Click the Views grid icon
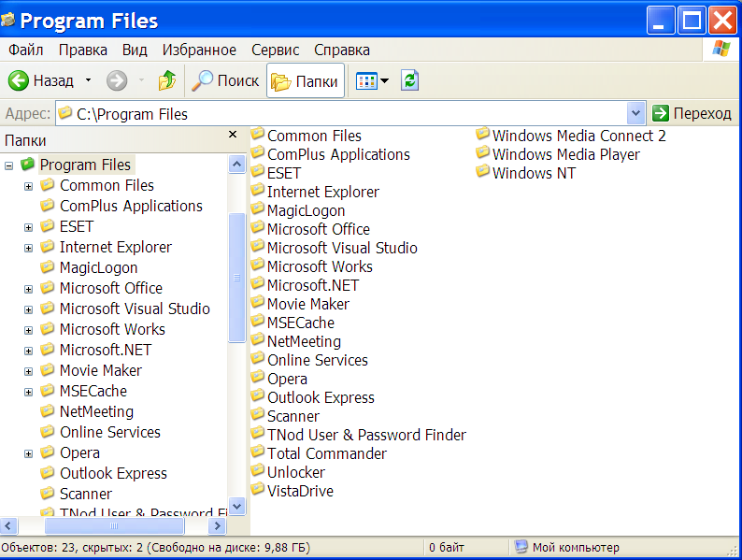Image resolution: width=742 pixels, height=560 pixels. pyautogui.click(x=366, y=81)
